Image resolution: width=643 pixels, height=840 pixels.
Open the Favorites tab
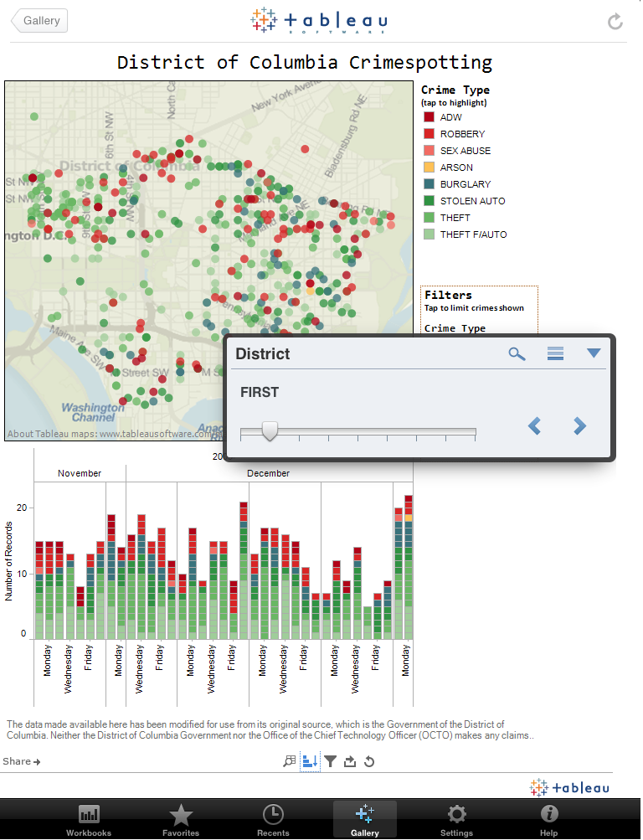[x=181, y=818]
